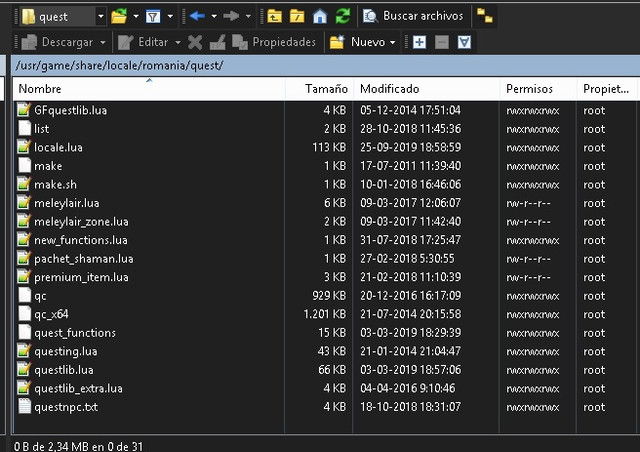Image resolution: width=640 pixels, height=452 pixels.
Task: Sort by Nombre column header
Action: (x=149, y=89)
